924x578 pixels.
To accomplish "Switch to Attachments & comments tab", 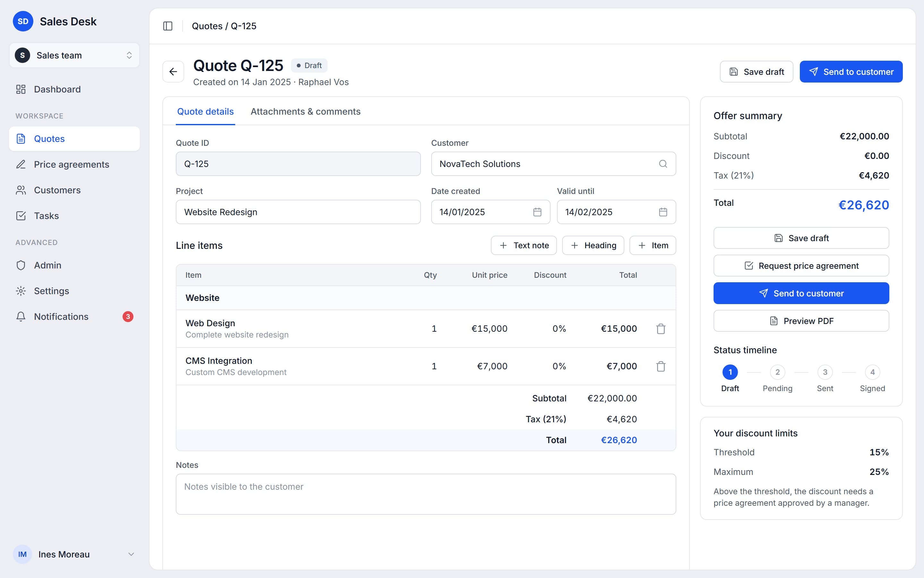I will [305, 111].
